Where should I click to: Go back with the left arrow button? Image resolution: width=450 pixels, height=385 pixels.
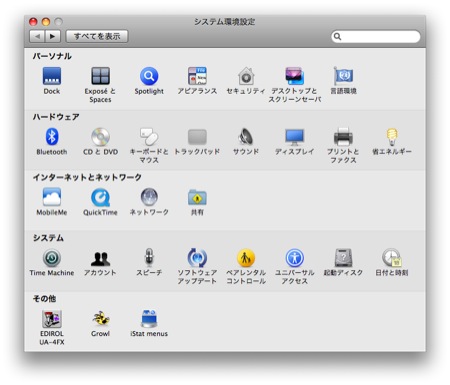(x=37, y=36)
